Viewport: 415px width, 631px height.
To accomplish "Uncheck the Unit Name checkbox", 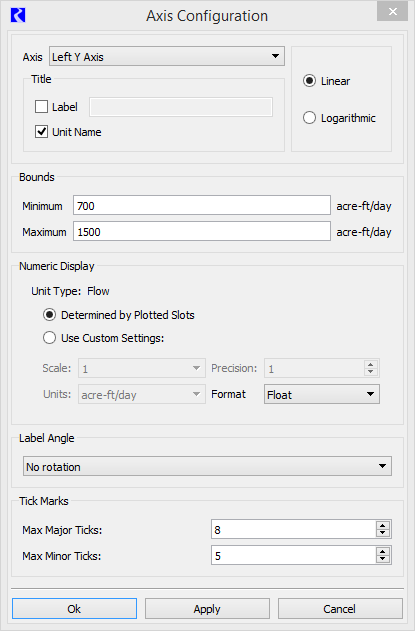I will click(41, 132).
